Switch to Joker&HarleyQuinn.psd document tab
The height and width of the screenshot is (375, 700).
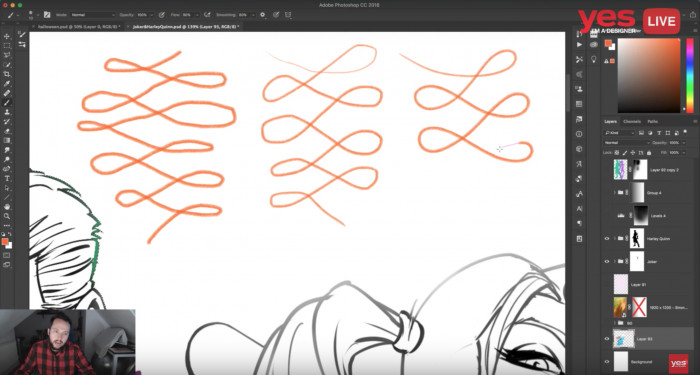tap(186, 27)
